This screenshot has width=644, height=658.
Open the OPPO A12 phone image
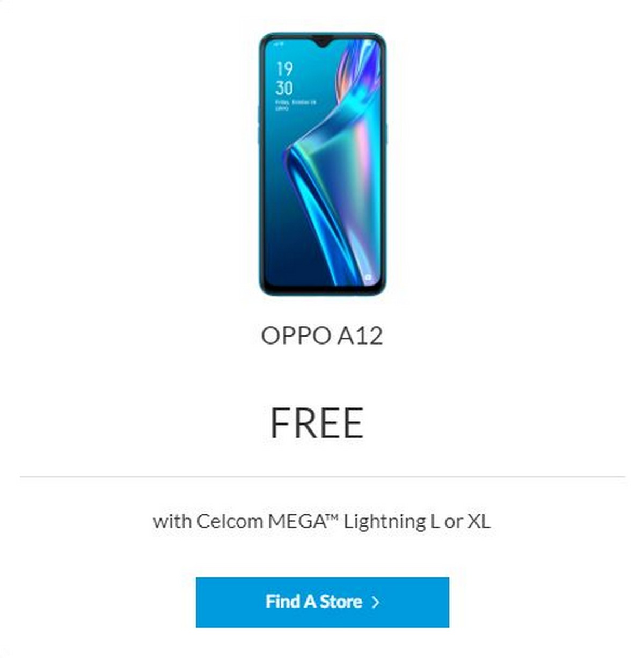pyautogui.click(x=322, y=164)
